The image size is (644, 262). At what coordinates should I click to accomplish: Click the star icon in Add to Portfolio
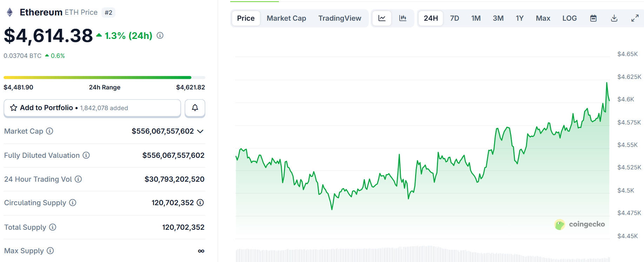tap(14, 108)
